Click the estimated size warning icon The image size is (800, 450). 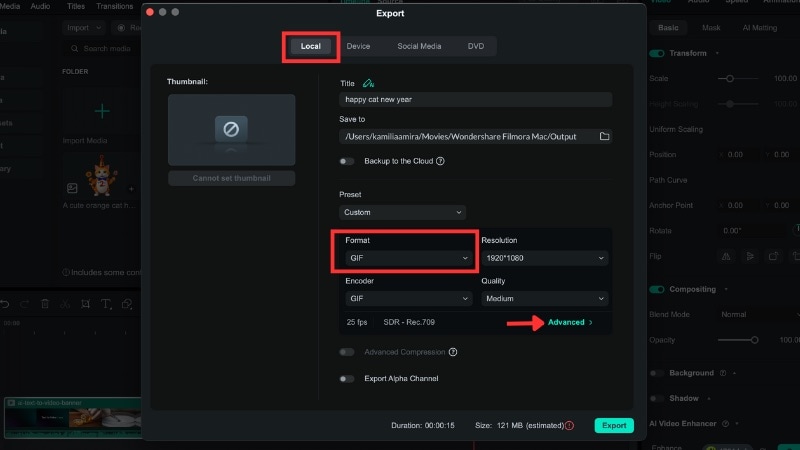569,426
